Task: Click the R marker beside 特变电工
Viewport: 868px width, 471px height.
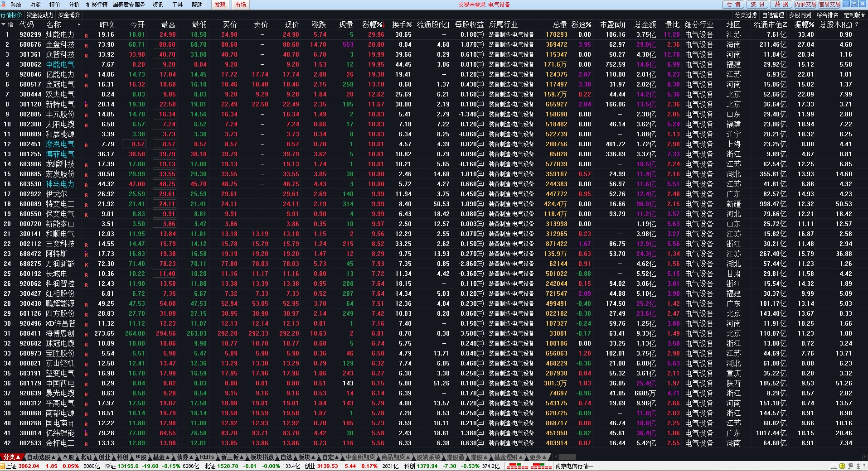Action: (86, 205)
